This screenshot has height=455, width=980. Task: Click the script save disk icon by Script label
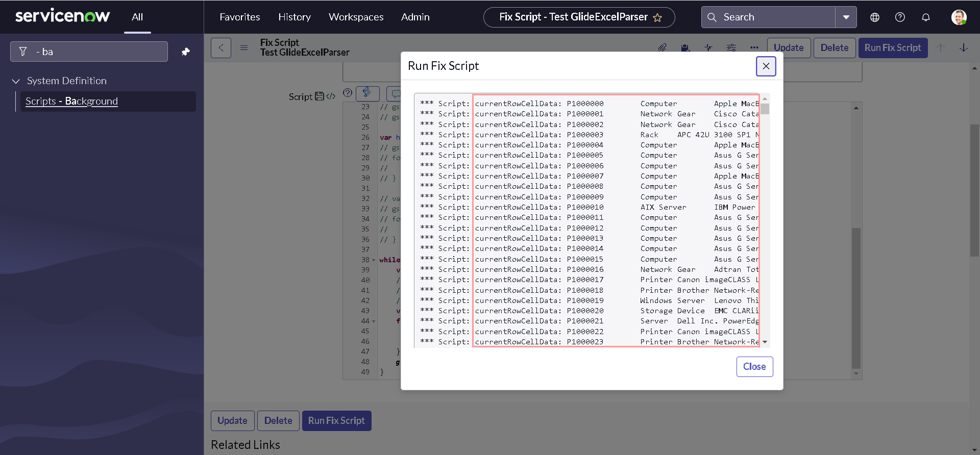coord(320,96)
